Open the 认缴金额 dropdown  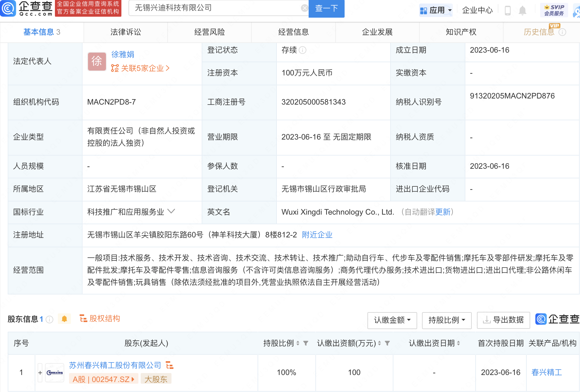[392, 320]
